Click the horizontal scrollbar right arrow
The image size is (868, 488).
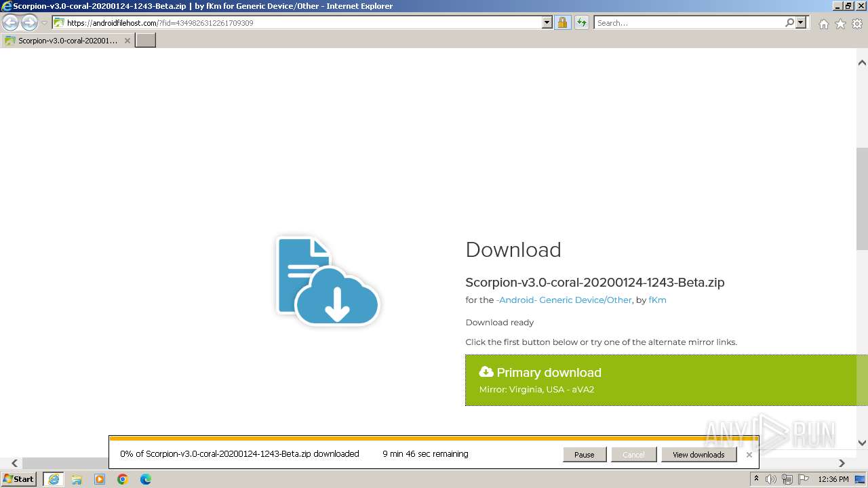coord(842,463)
